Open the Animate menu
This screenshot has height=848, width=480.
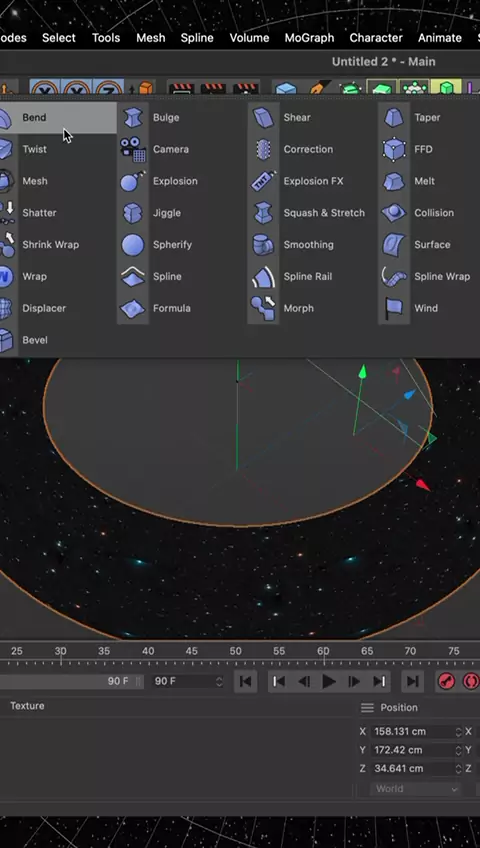point(439,38)
